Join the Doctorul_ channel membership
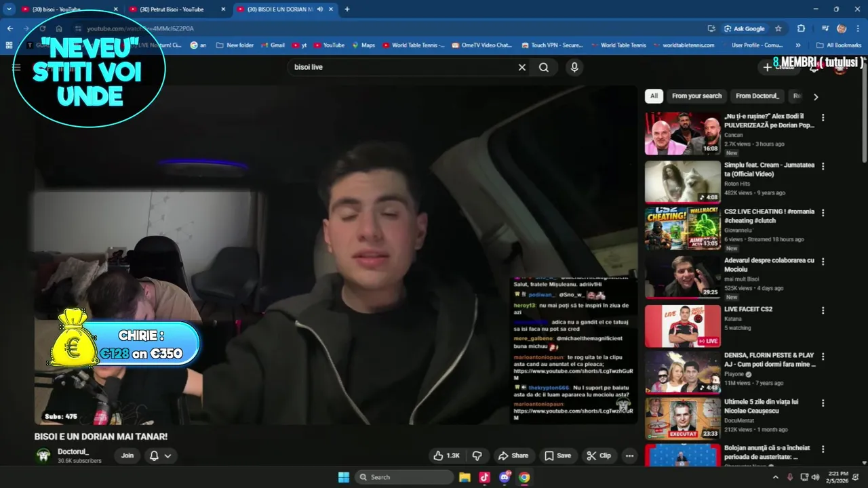 127,455
